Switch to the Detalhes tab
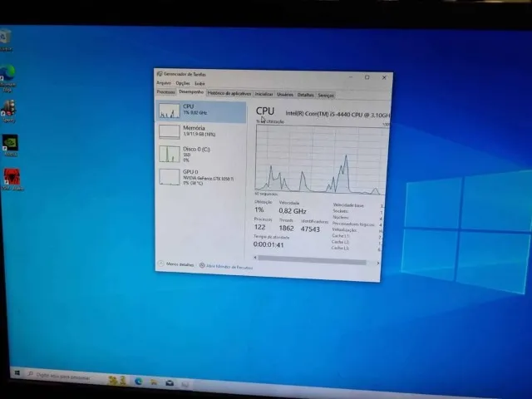This screenshot has height=399, width=532. pyautogui.click(x=305, y=95)
